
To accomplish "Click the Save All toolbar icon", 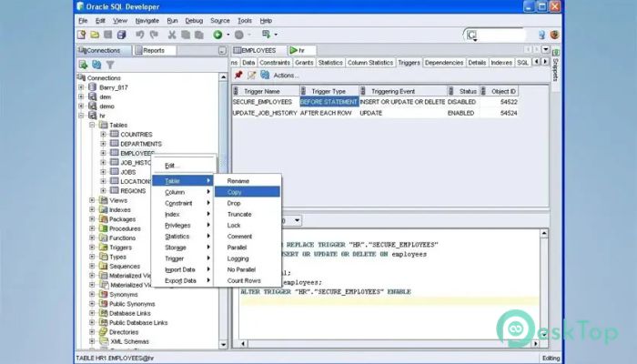I will (121, 35).
